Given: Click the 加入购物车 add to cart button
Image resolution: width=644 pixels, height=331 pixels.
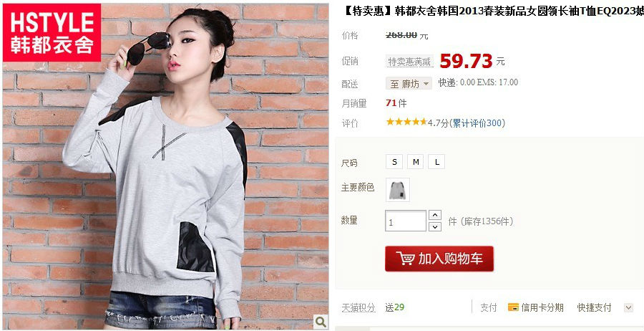Looking at the screenshot, I should pyautogui.click(x=439, y=259).
